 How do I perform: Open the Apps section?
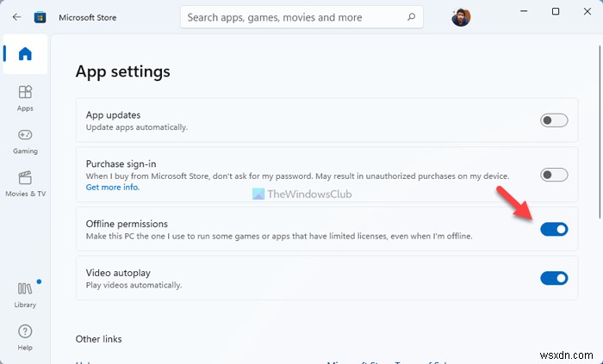pyautogui.click(x=25, y=99)
